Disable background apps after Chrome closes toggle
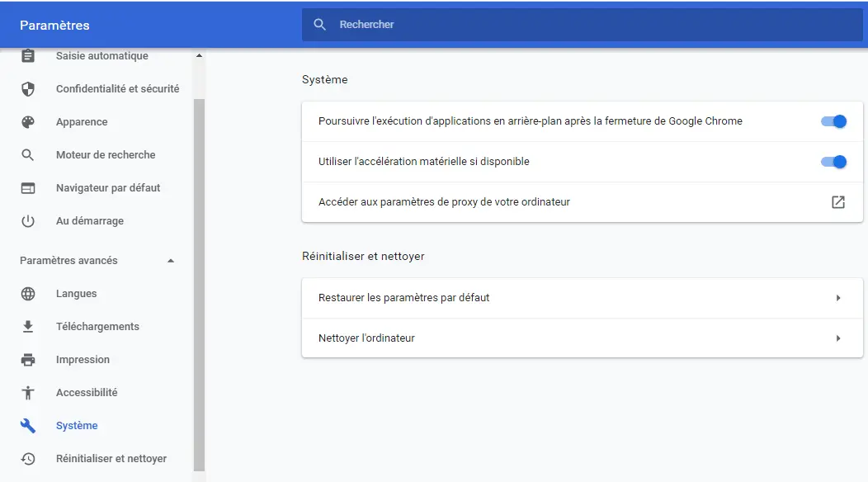The height and width of the screenshot is (482, 868). click(833, 121)
